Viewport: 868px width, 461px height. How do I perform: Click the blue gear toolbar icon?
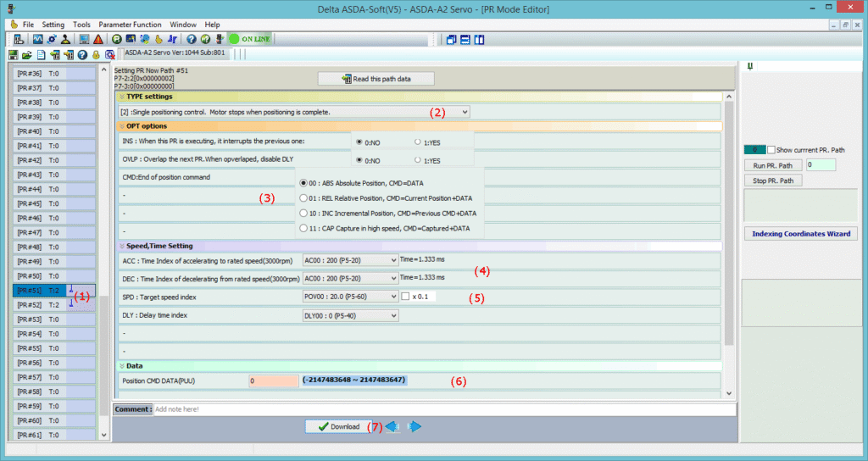coord(52,39)
